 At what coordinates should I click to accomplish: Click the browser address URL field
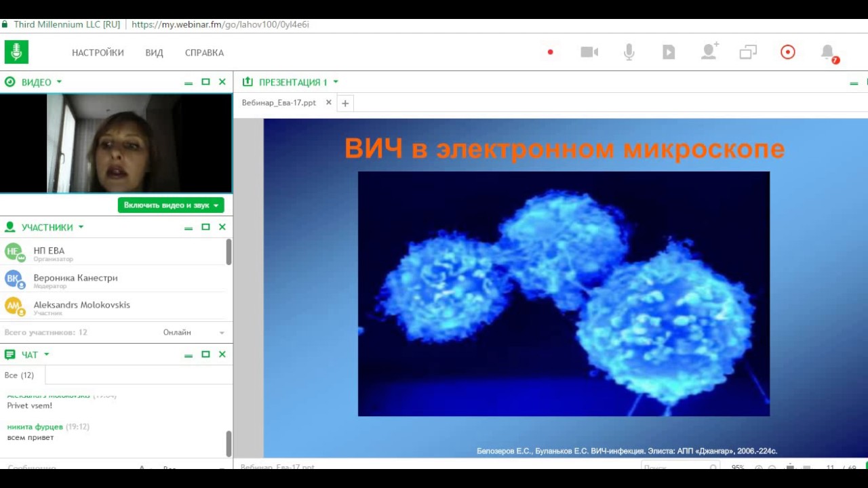pyautogui.click(x=220, y=24)
